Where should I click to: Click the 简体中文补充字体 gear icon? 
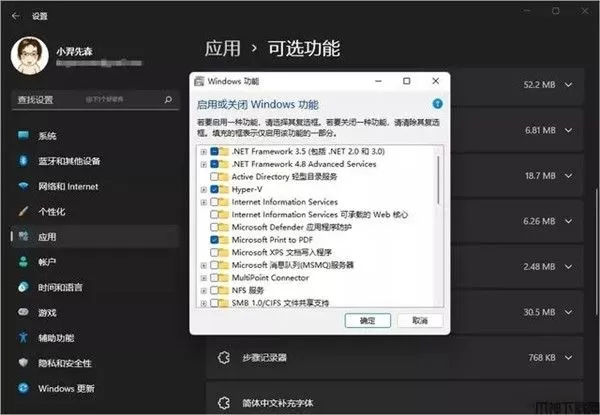pyautogui.click(x=224, y=403)
